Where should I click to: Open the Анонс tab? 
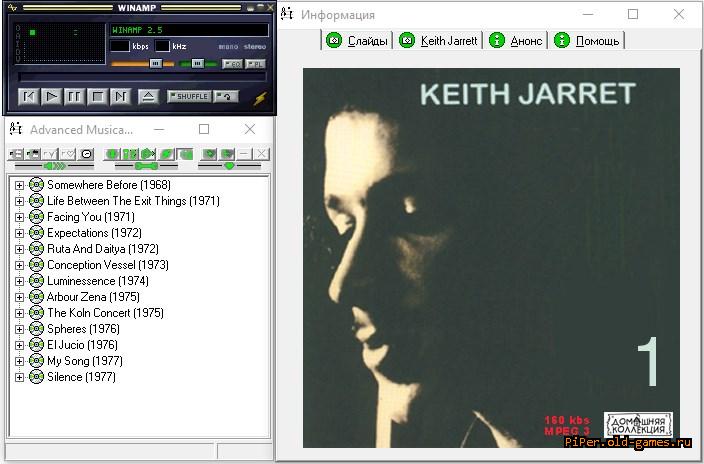click(515, 40)
